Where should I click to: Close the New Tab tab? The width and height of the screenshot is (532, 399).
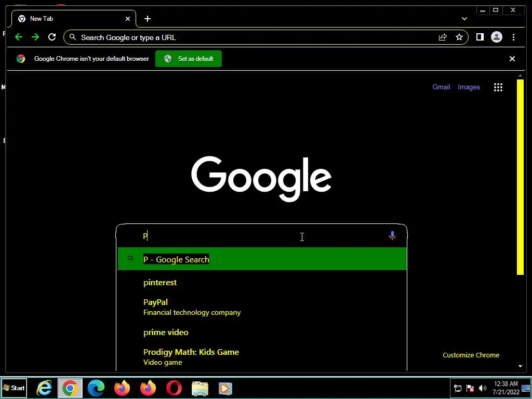128,19
